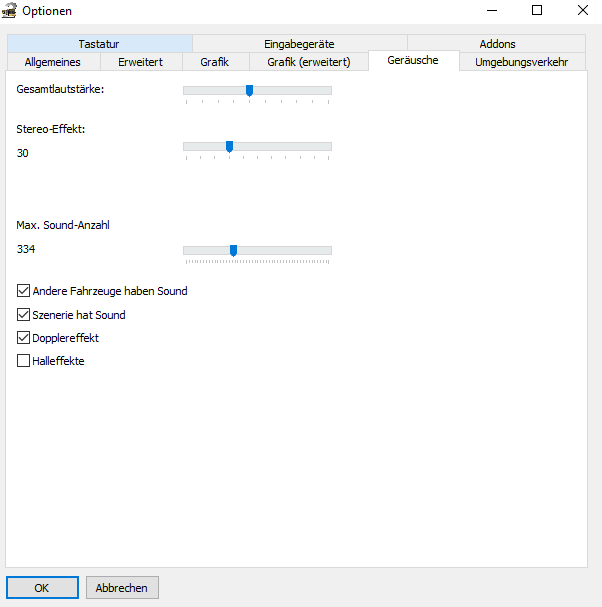Switch to the Tastatur tab
602x607 pixels.
tap(98, 44)
